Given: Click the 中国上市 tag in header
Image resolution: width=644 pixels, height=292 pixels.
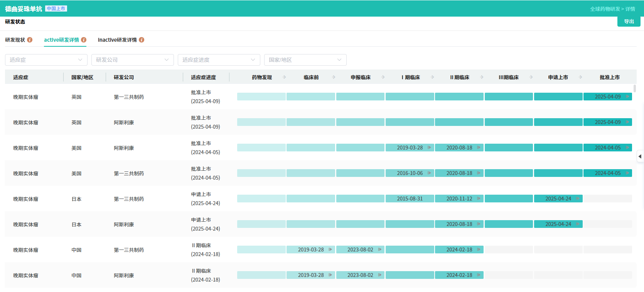Looking at the screenshot, I should 56,8.
